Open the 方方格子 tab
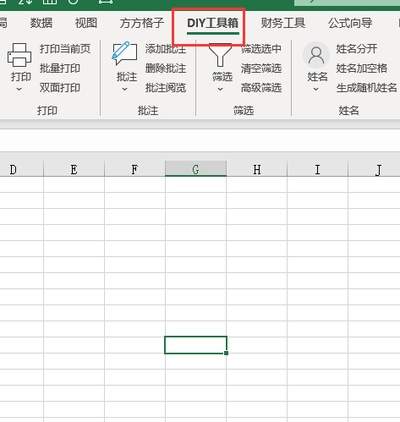 point(142,23)
